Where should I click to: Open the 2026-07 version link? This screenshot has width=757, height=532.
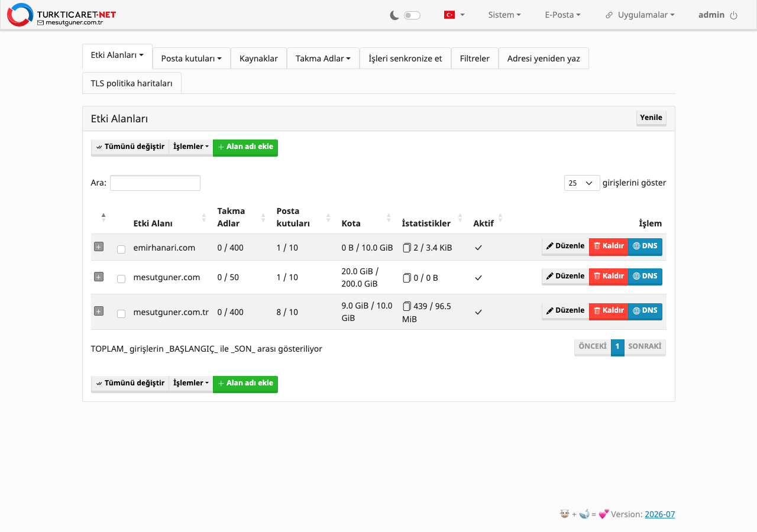(659, 514)
